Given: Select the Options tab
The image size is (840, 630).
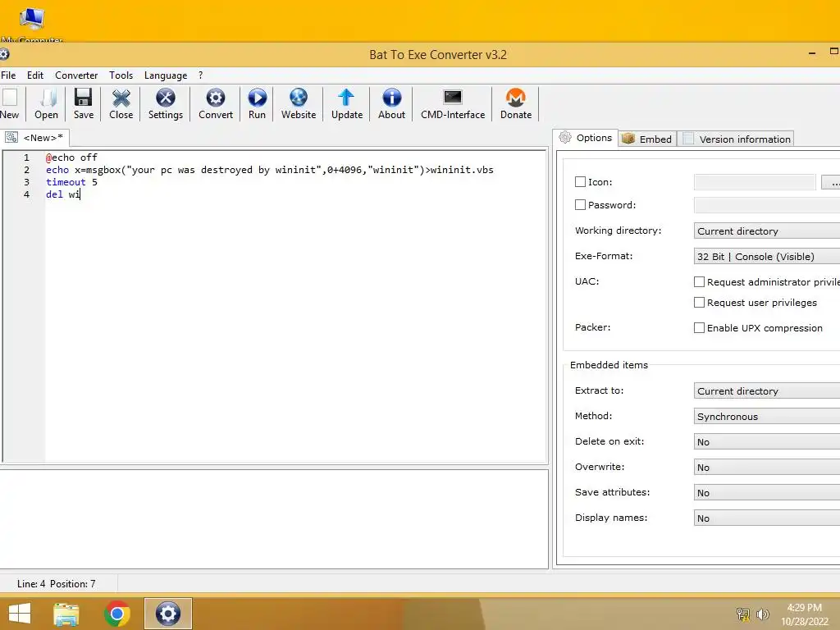Looking at the screenshot, I should coord(586,138).
